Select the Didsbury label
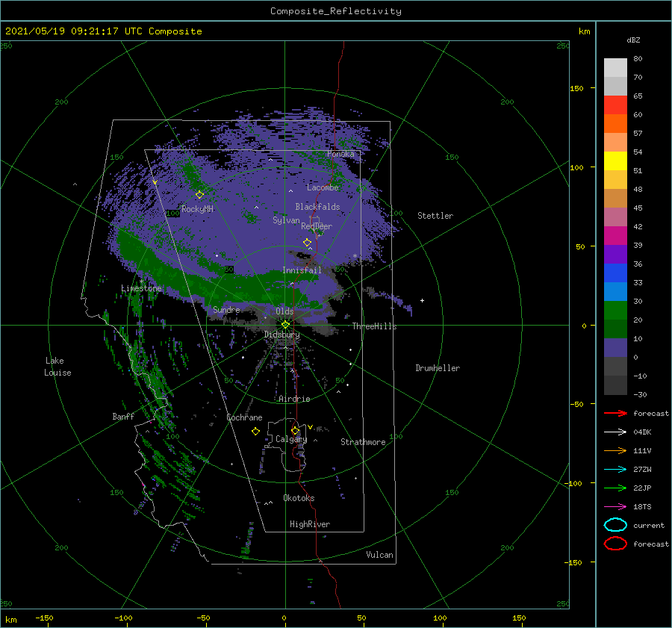The image size is (672, 628). coord(281,335)
